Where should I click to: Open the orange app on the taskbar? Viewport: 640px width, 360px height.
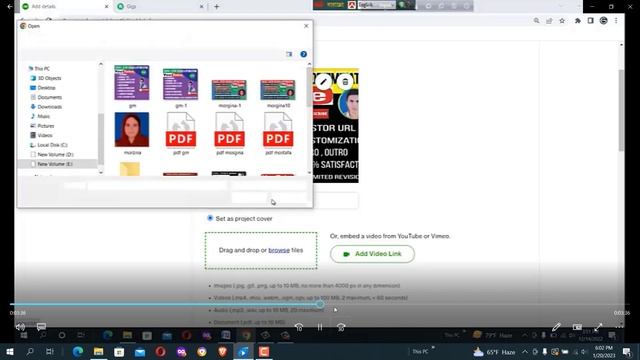pyautogui.click(x=264, y=351)
